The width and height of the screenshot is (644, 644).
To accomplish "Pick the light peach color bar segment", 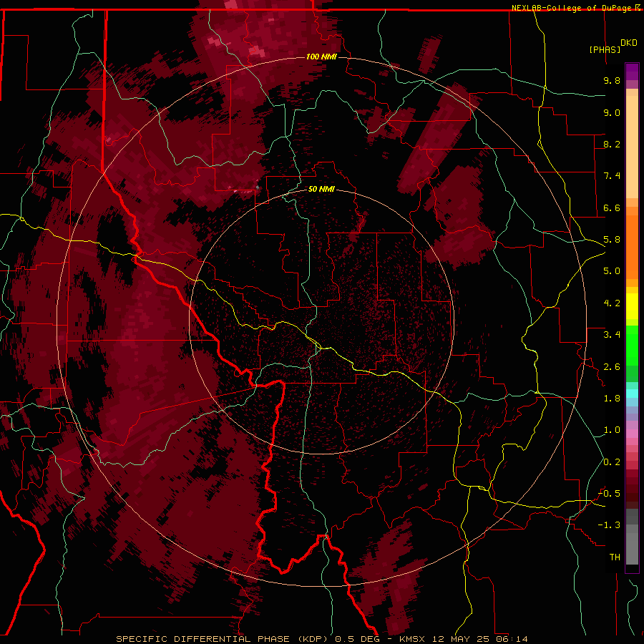I will [632, 147].
